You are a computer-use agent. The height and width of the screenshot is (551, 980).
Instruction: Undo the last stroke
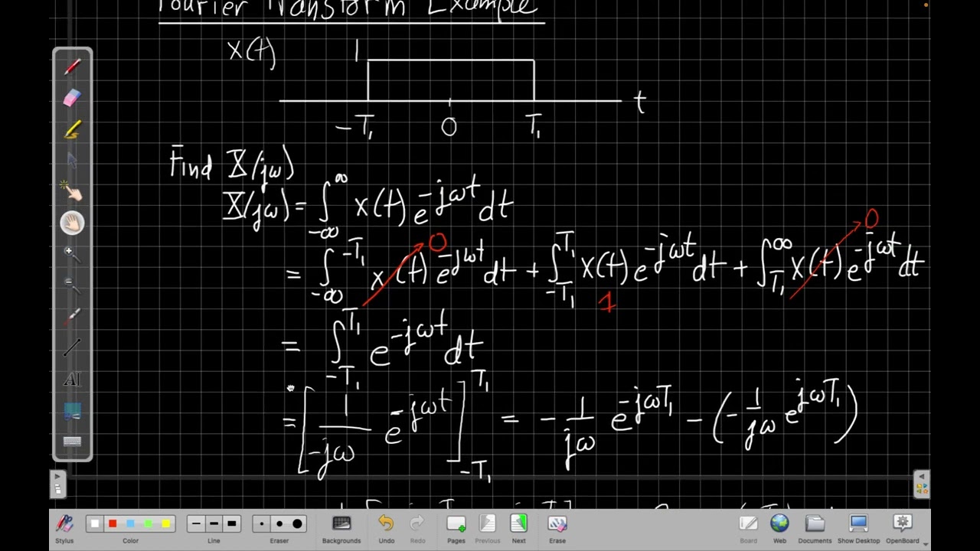pyautogui.click(x=386, y=528)
